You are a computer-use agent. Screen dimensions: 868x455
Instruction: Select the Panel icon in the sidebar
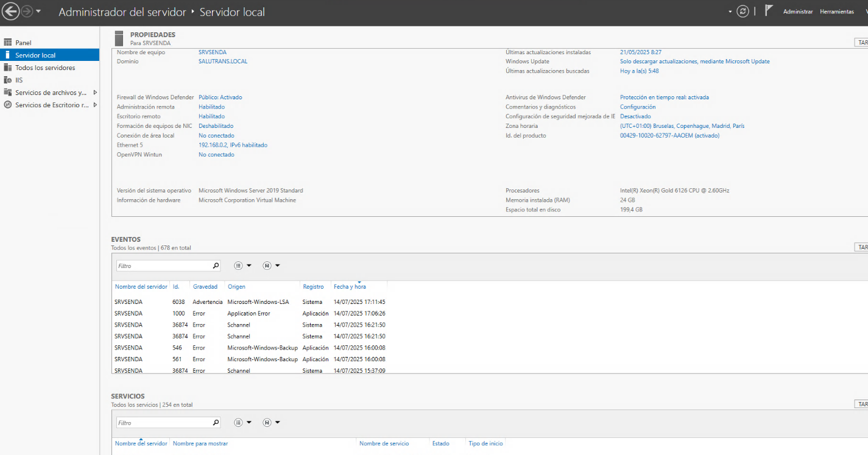click(x=8, y=43)
